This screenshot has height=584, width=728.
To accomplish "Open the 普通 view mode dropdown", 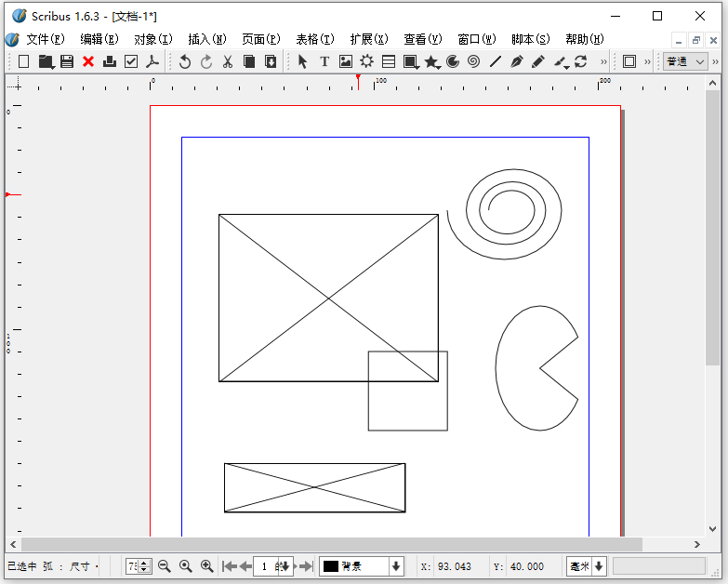I will tap(686, 61).
